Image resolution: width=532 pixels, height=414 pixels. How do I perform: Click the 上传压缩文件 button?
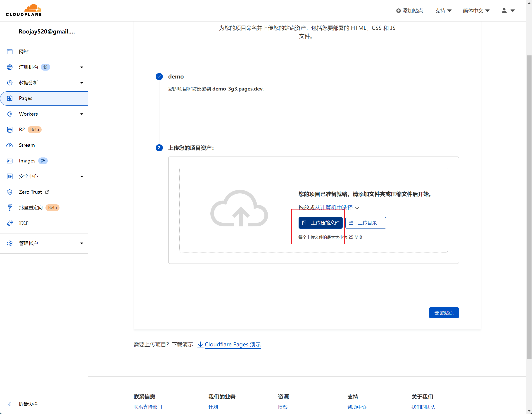pos(320,223)
